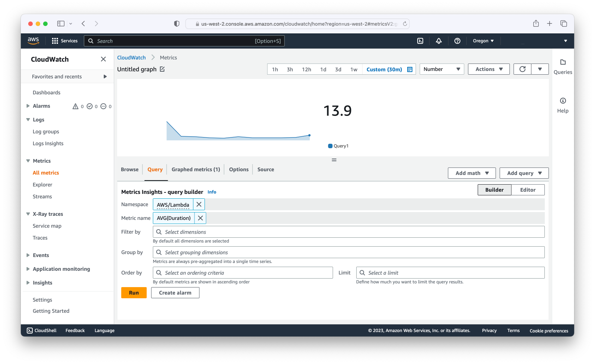Remove the AVG(Duration) metric name
The height and width of the screenshot is (364, 595).
[x=200, y=218]
